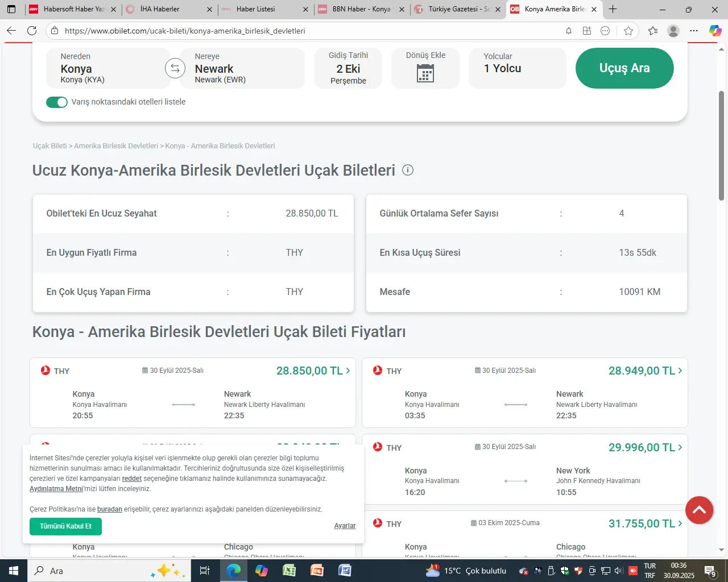Open the Dönüş Ekle calendar icon
The image size is (728, 582).
(425, 73)
